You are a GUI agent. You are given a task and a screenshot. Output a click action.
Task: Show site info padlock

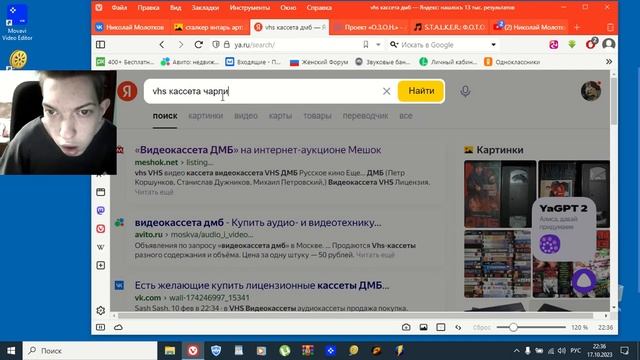[x=227, y=44]
